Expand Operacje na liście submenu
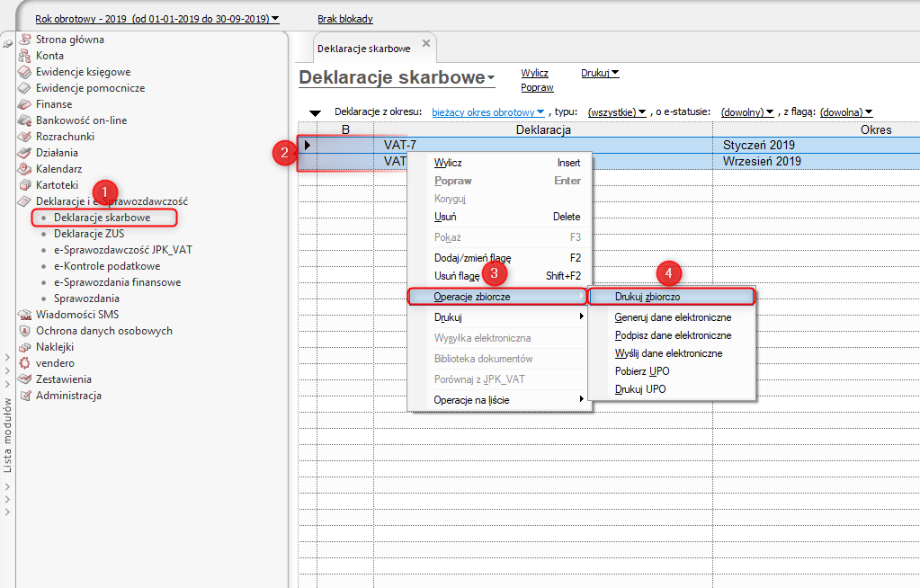920x588 pixels. point(500,399)
